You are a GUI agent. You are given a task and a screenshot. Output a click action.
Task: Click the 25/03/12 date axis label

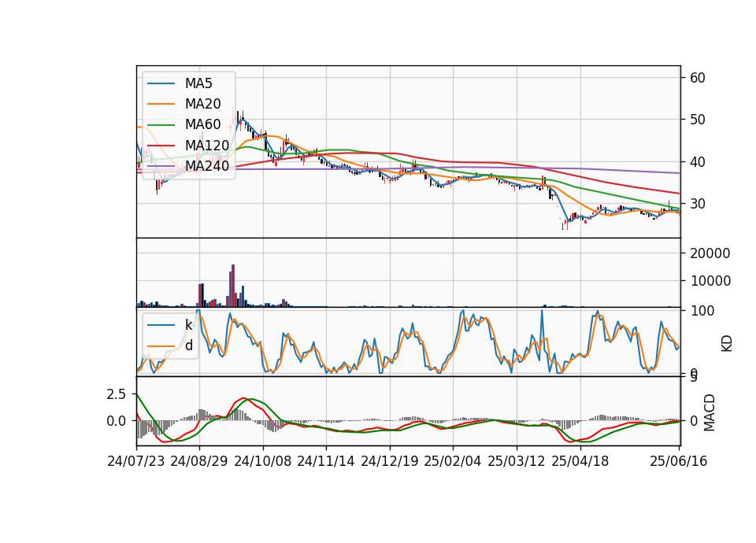pos(517,461)
